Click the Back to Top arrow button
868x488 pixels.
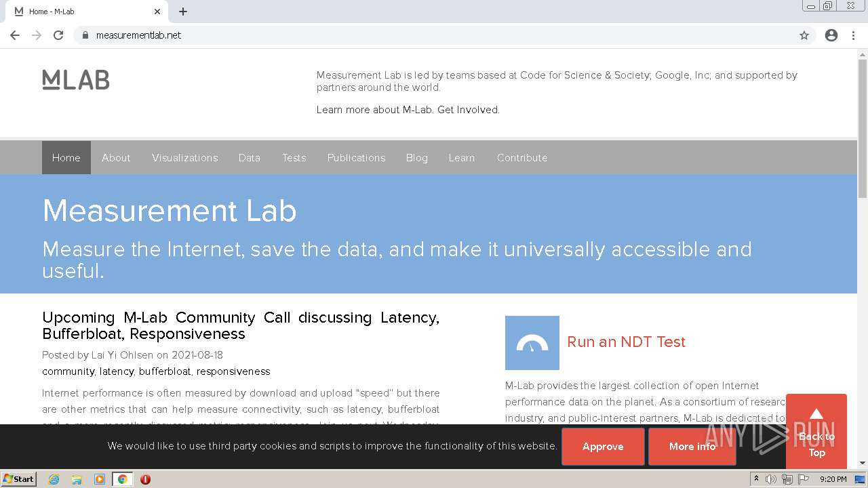[816, 431]
